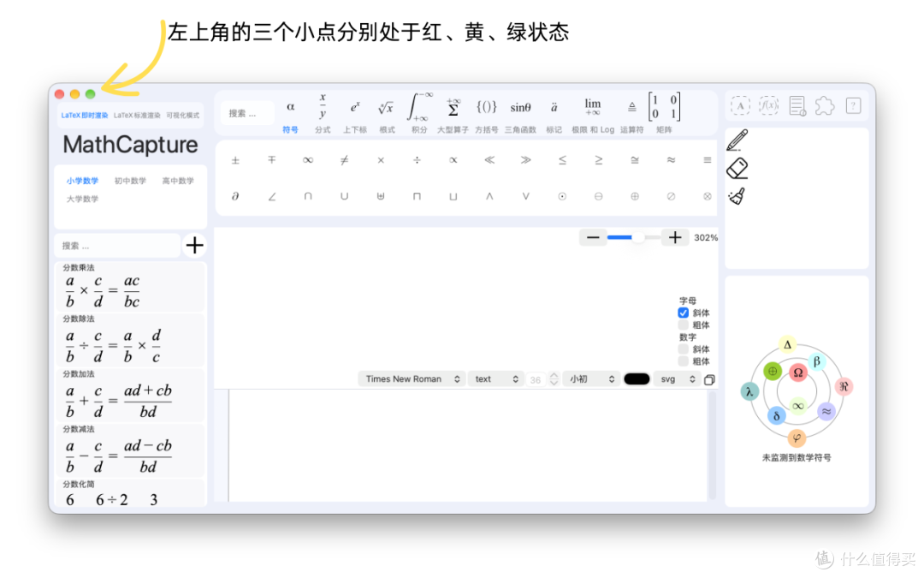Switch to the LaTeX标准渲染 tab
This screenshot has height=578, width=924.
137,115
